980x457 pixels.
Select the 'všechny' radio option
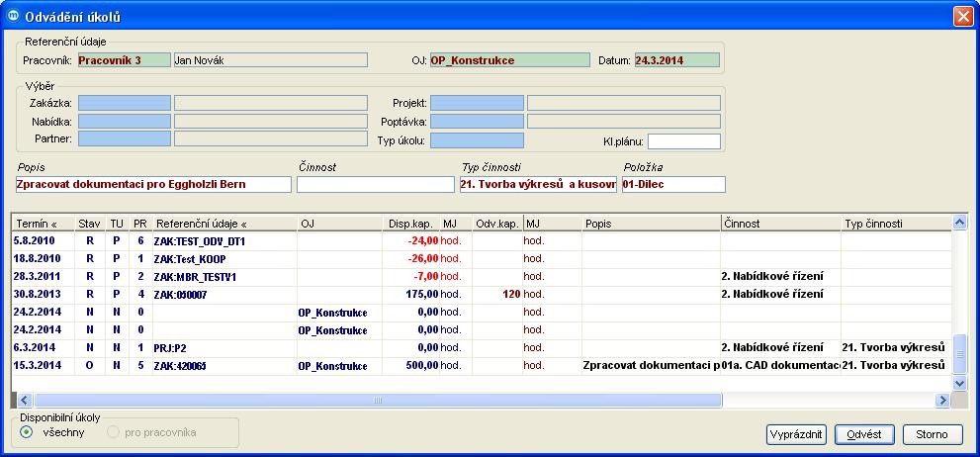point(27,432)
